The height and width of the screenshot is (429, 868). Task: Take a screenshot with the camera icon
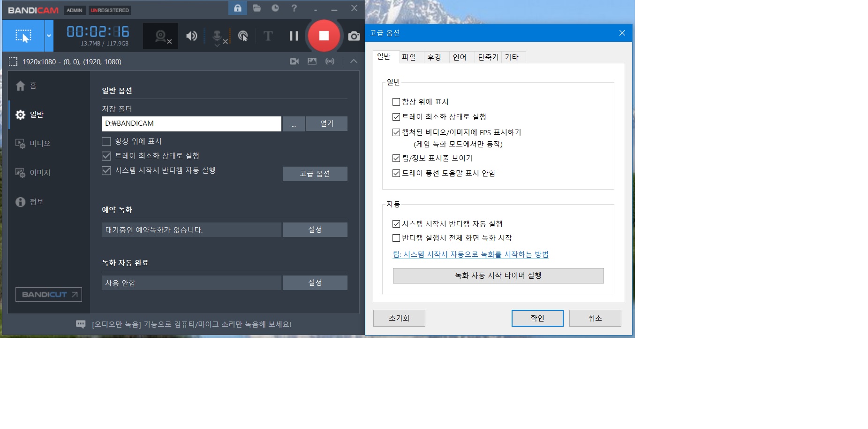tap(354, 36)
